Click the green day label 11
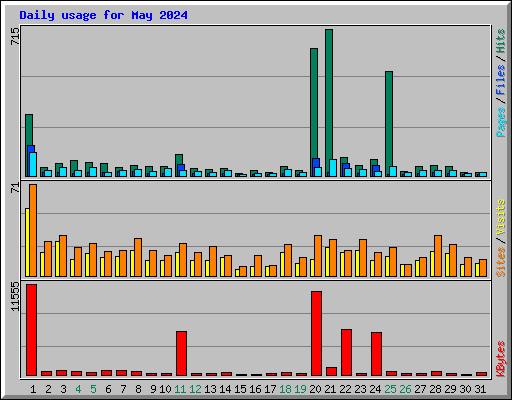Screen dimensions: 512x400 pyautogui.click(x=180, y=389)
